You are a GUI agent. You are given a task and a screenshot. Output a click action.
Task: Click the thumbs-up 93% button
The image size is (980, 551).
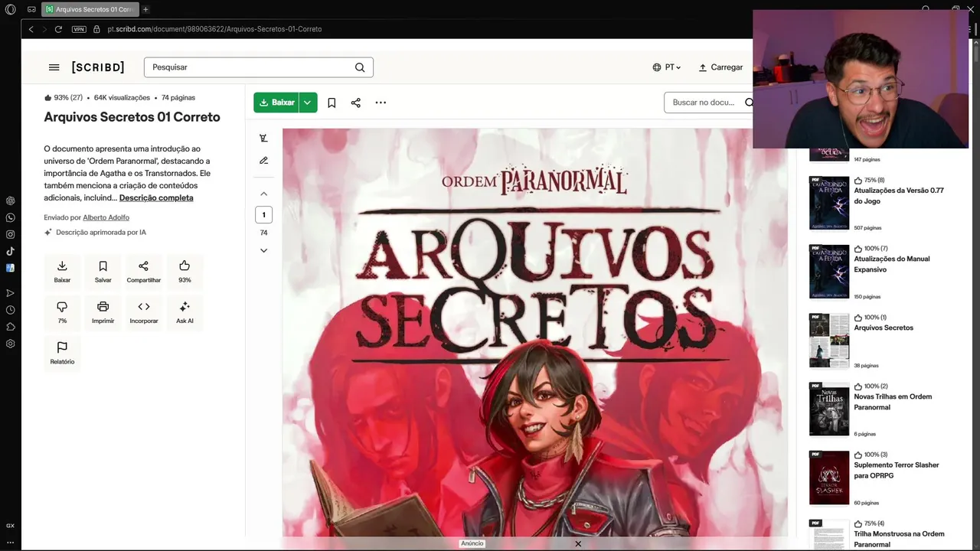[185, 271]
